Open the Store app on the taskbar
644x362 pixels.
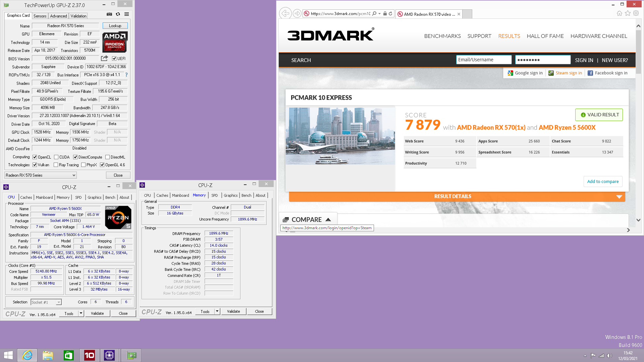[68, 355]
